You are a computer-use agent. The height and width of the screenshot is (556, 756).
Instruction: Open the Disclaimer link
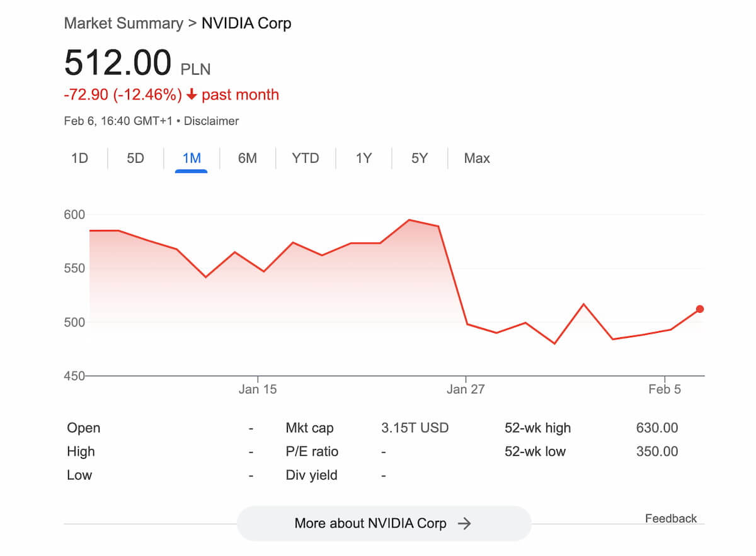(x=211, y=121)
